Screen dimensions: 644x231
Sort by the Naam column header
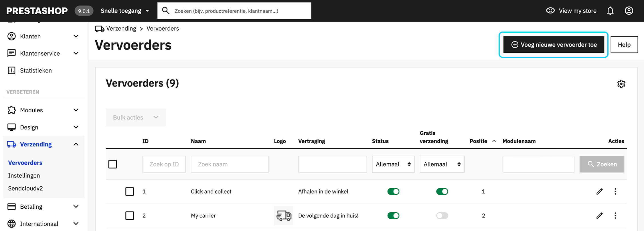(198, 141)
